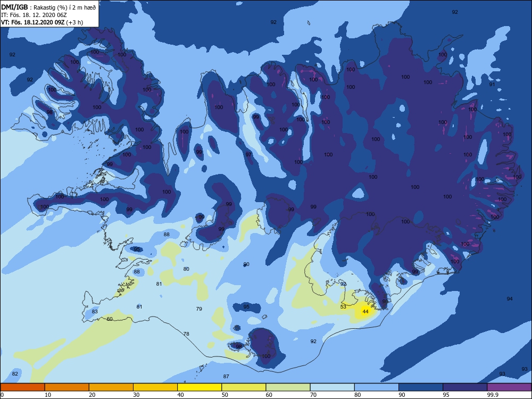The image size is (532, 399).
Task: Click the legend tick label '50'
Action: coord(225,395)
